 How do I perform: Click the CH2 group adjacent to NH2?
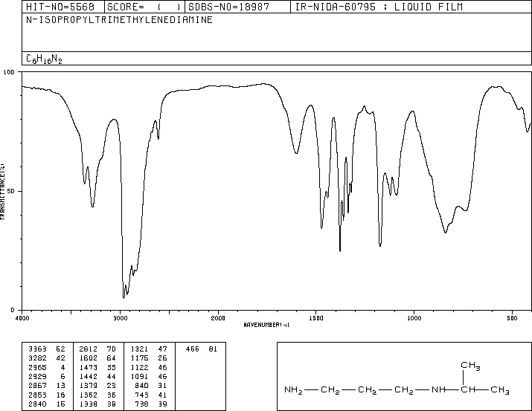tap(330, 390)
